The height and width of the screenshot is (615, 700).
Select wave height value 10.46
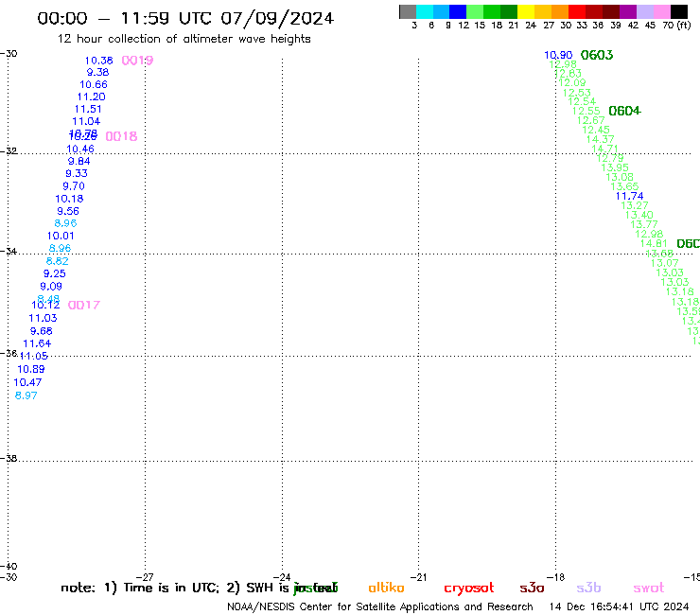point(80,149)
